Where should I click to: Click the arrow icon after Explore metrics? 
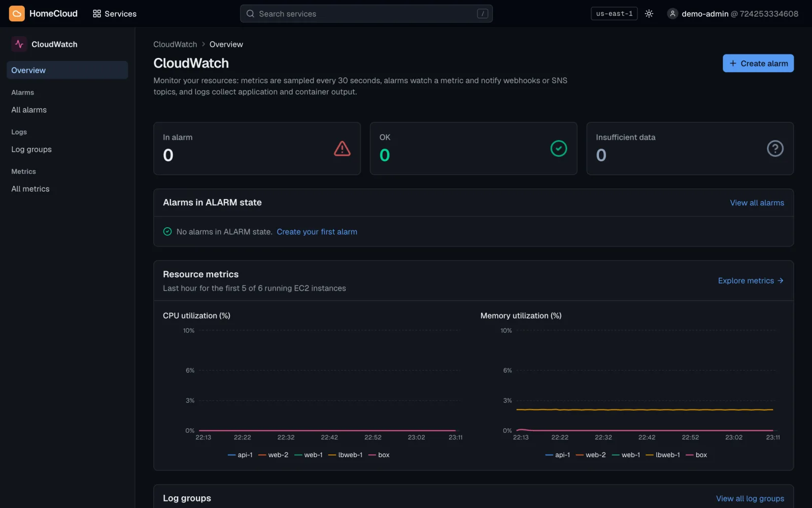pos(781,280)
